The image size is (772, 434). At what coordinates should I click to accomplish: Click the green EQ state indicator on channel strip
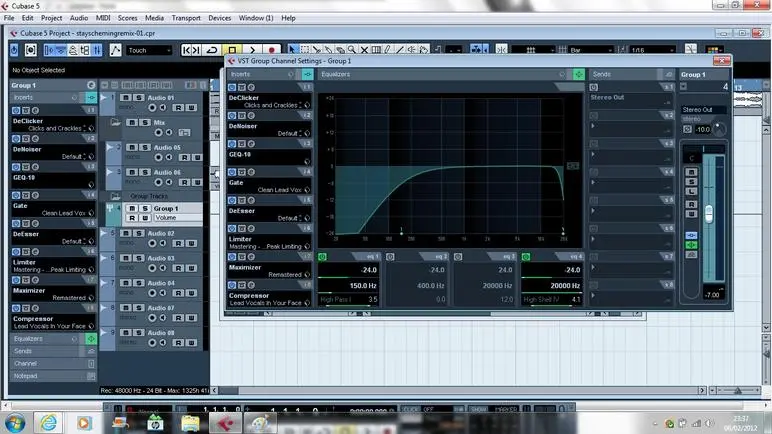coord(691,245)
